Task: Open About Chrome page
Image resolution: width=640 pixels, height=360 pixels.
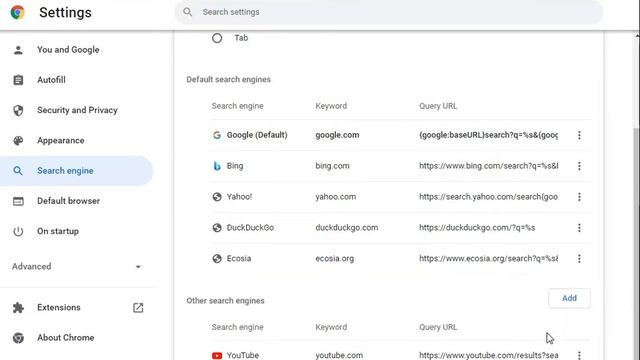Action: click(65, 338)
